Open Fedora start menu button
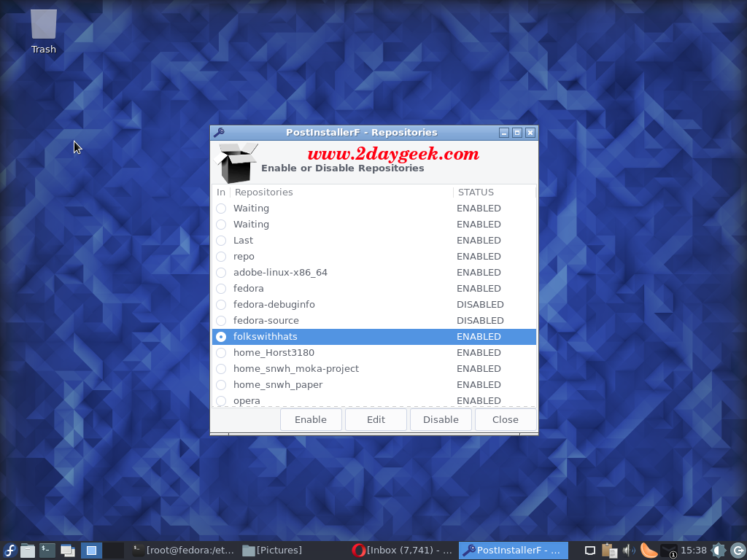The width and height of the screenshot is (747, 560). click(9, 551)
